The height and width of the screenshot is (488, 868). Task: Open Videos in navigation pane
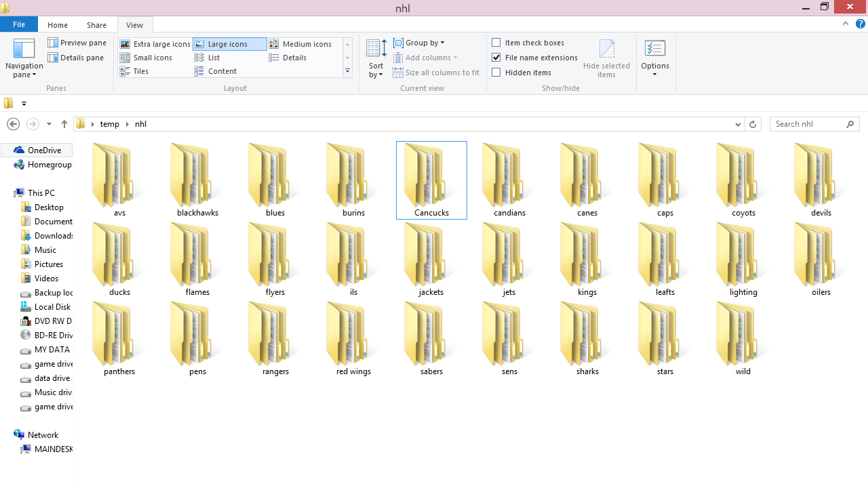pyautogui.click(x=39, y=279)
